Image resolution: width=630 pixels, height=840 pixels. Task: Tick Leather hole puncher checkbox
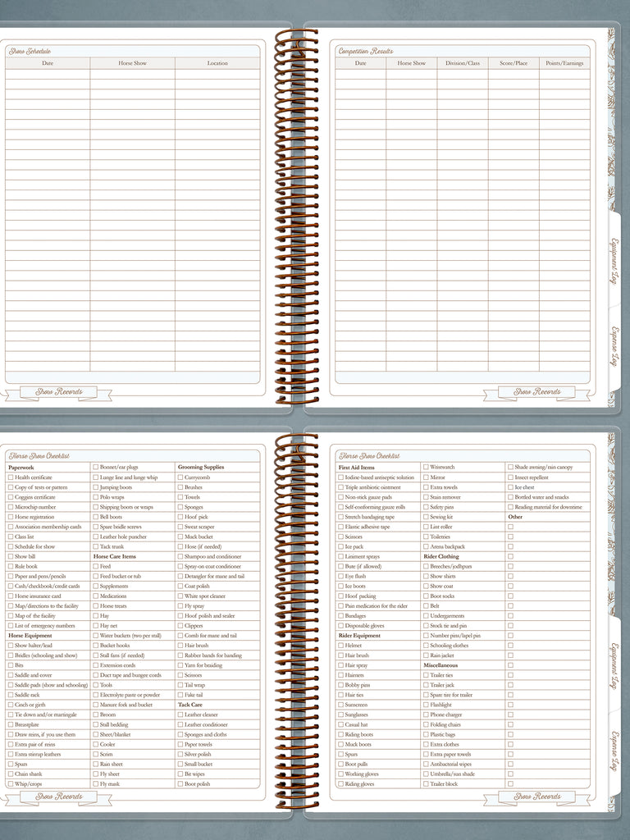[95, 536]
